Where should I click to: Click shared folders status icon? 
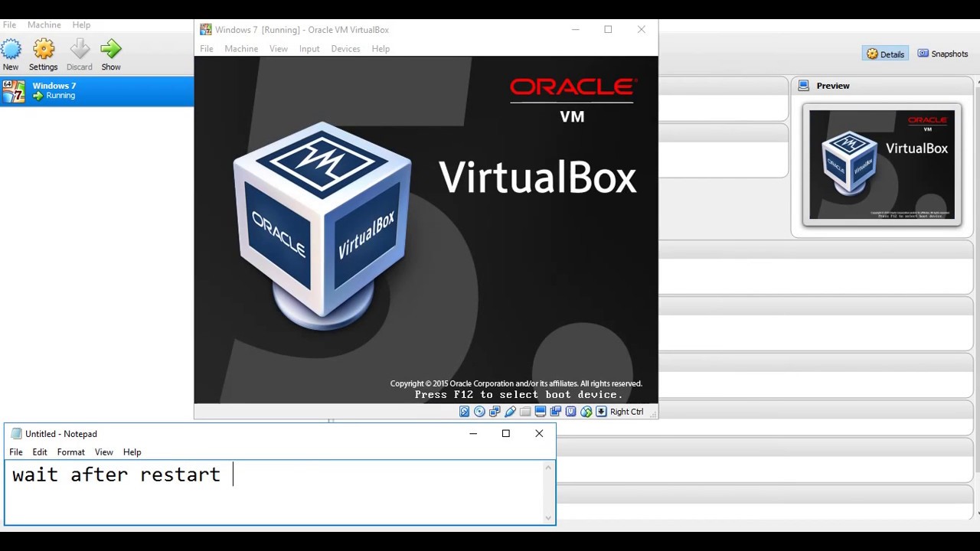[525, 412]
